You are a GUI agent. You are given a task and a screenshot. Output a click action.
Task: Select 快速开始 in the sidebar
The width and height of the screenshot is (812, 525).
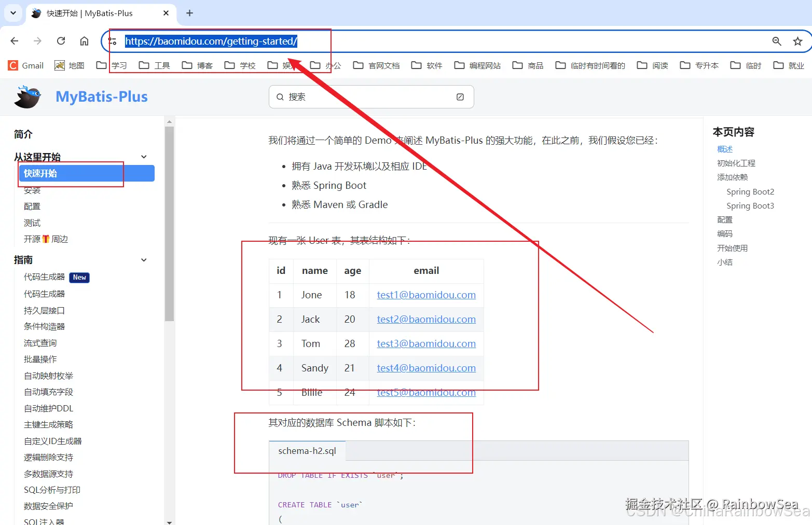pyautogui.click(x=87, y=173)
